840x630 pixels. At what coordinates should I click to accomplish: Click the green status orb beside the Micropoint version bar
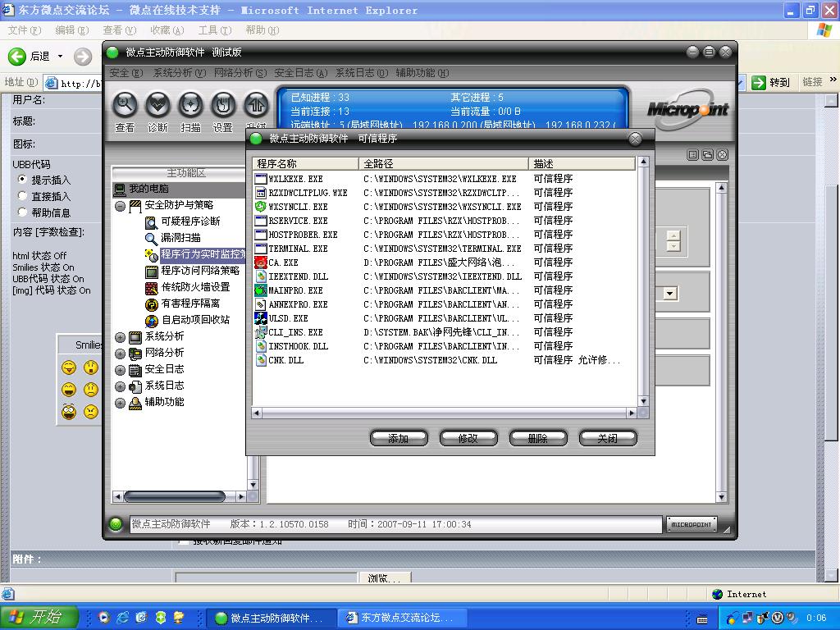116,524
